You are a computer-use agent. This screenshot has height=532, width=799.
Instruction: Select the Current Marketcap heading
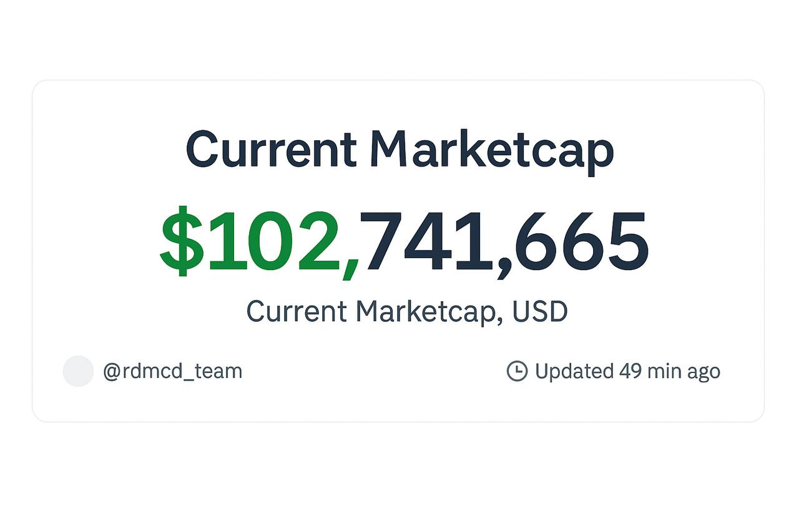coord(400,150)
